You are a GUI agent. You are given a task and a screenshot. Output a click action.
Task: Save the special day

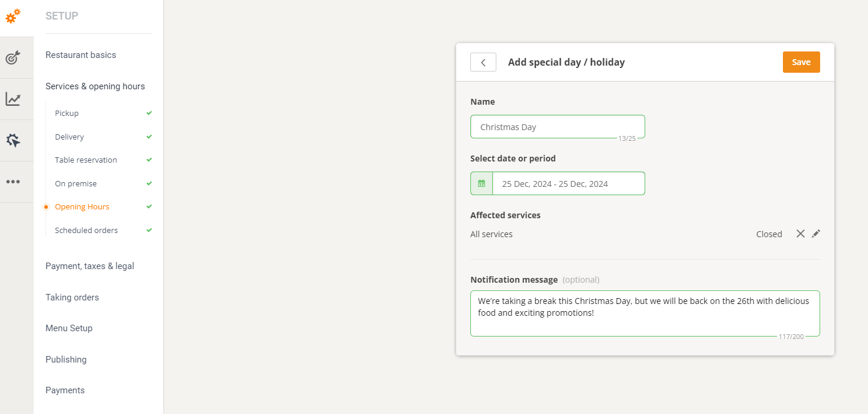(x=801, y=62)
